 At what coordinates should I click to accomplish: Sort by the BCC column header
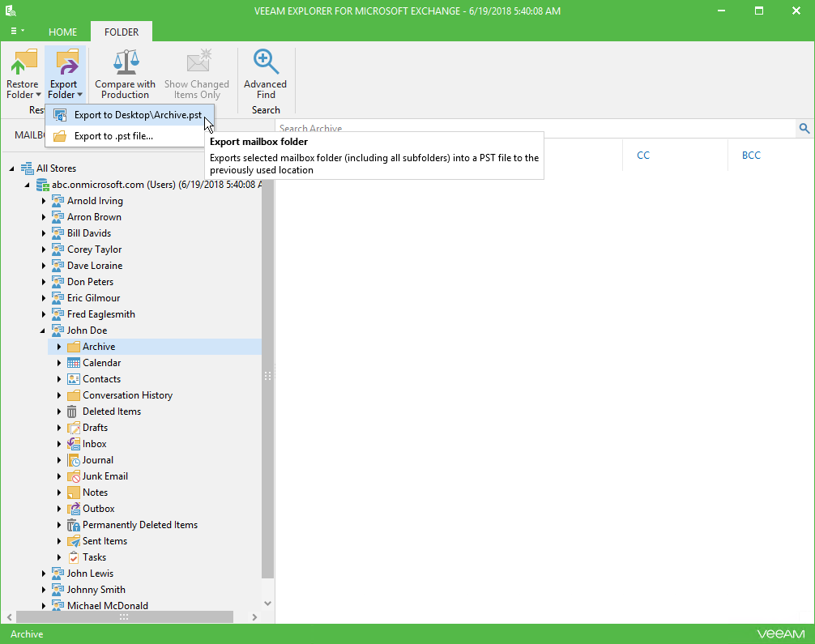(x=751, y=156)
